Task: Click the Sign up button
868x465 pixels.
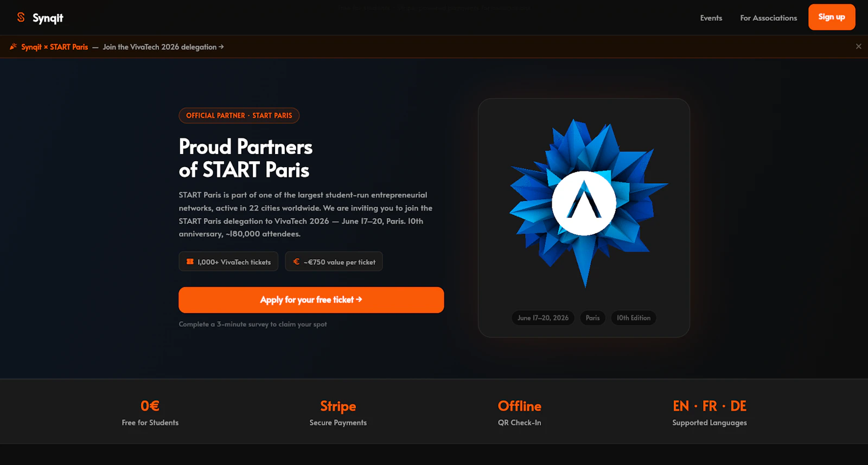Action: 832,17
